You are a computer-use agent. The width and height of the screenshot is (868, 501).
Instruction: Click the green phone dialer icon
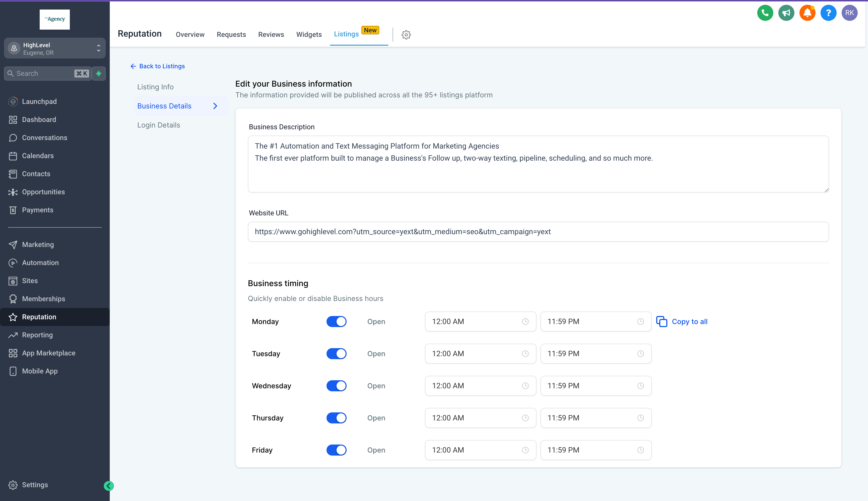coord(765,13)
